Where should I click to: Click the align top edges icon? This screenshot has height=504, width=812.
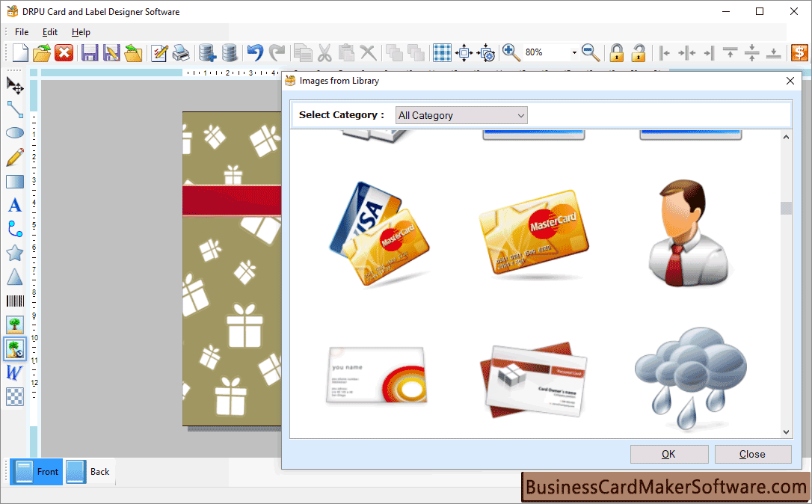point(731,53)
